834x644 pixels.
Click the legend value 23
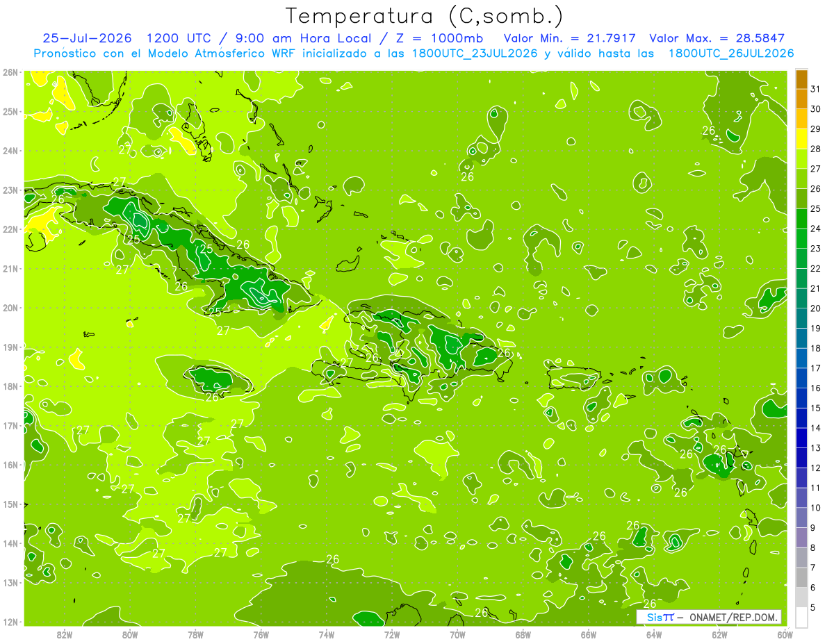815,249
